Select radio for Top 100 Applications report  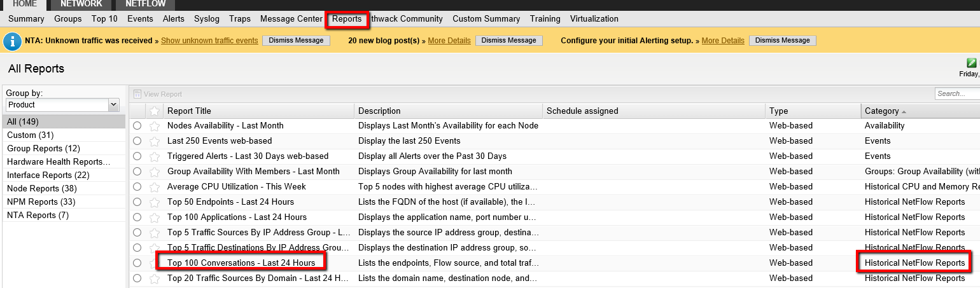pyautogui.click(x=137, y=217)
